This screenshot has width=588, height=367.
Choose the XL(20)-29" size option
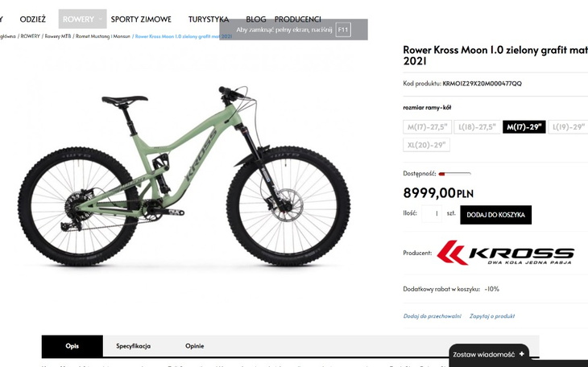426,145
